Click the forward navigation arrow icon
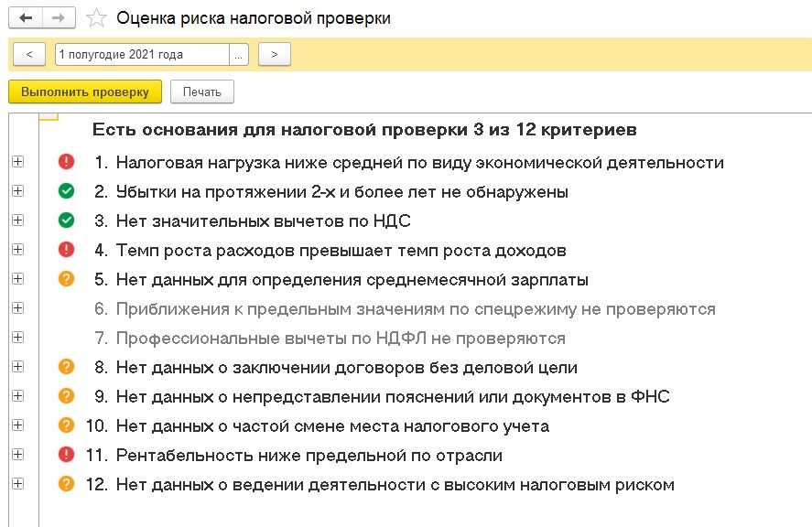This screenshot has width=812, height=527. pos(59,18)
